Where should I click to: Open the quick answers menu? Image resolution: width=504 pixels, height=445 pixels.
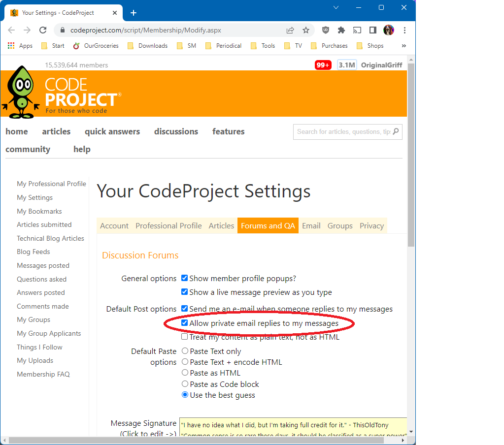tap(112, 131)
